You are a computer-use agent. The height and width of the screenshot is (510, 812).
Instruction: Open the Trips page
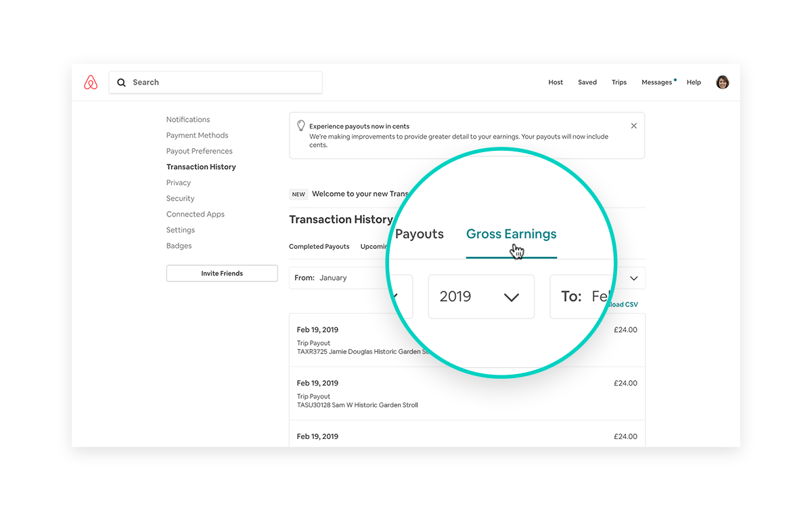[619, 83]
